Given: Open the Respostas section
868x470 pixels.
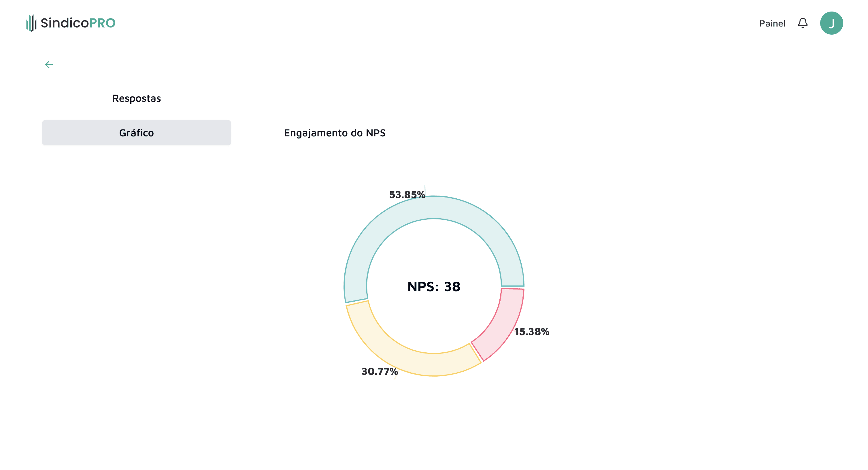Looking at the screenshot, I should [x=137, y=98].
